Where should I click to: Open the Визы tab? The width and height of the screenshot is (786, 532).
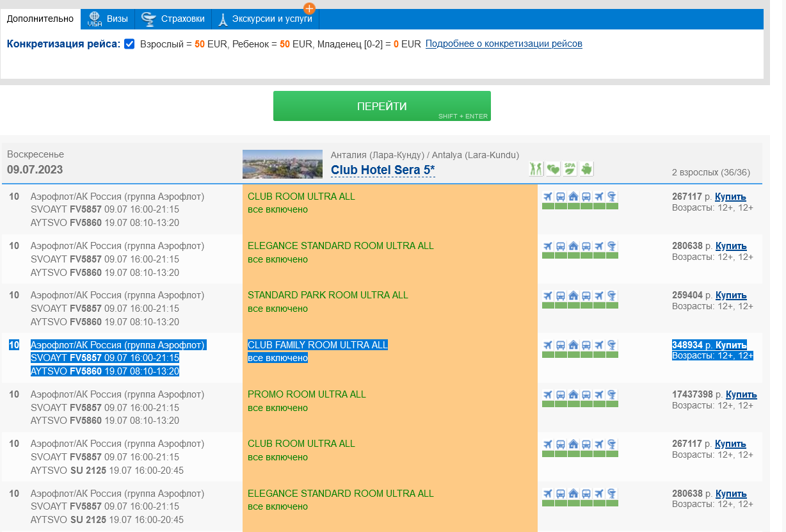click(108, 19)
